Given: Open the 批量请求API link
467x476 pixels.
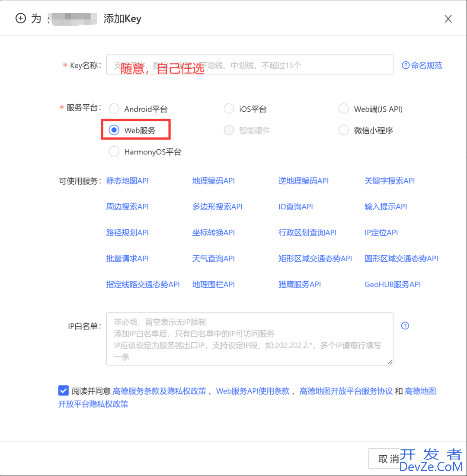Looking at the screenshot, I should (128, 259).
